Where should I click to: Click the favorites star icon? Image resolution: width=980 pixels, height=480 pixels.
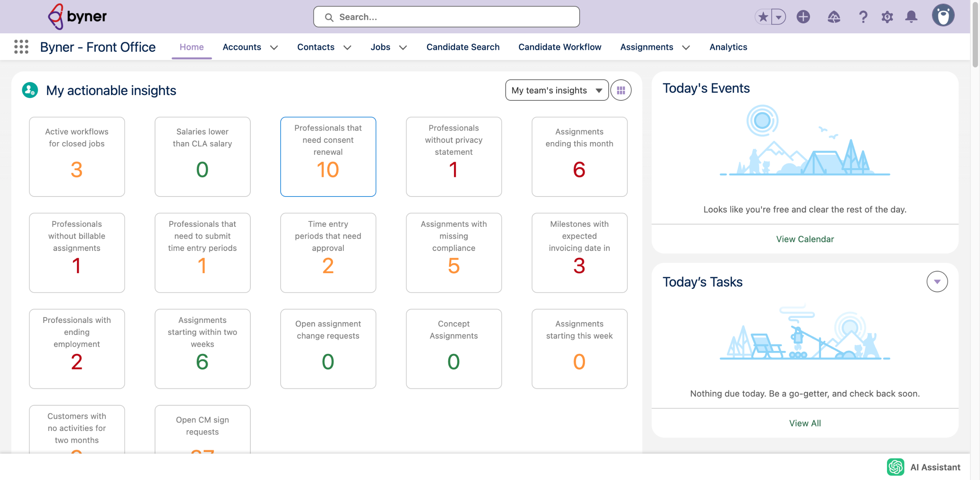point(763,17)
